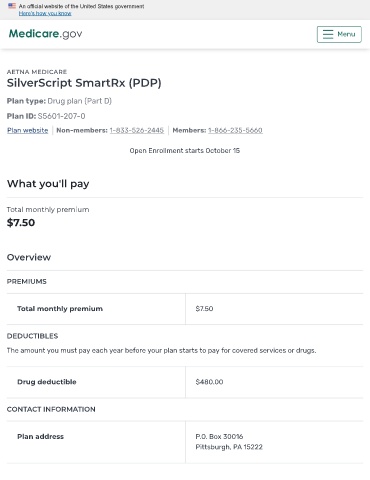
Task: Expand "Here's how you know" link
Action: (x=45, y=13)
